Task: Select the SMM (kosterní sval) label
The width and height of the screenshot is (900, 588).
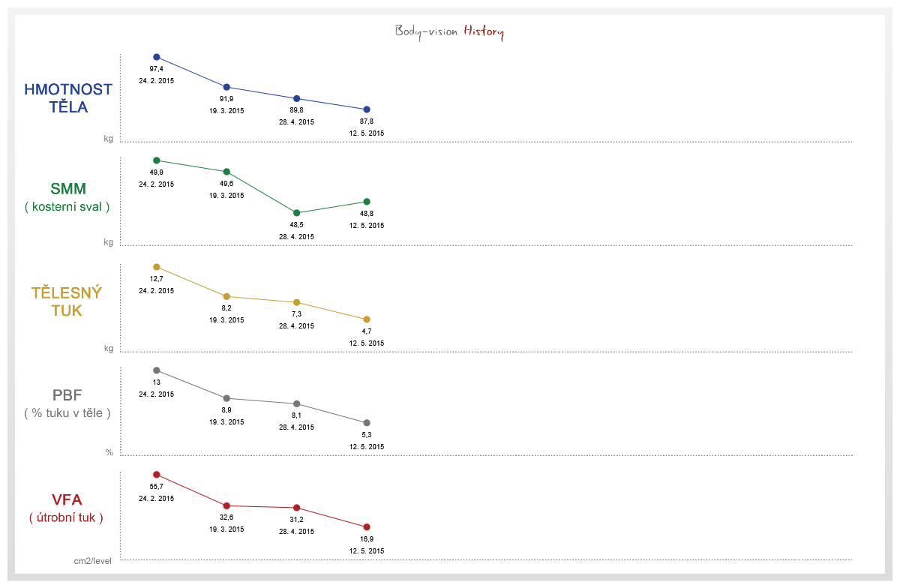Action: point(68,197)
